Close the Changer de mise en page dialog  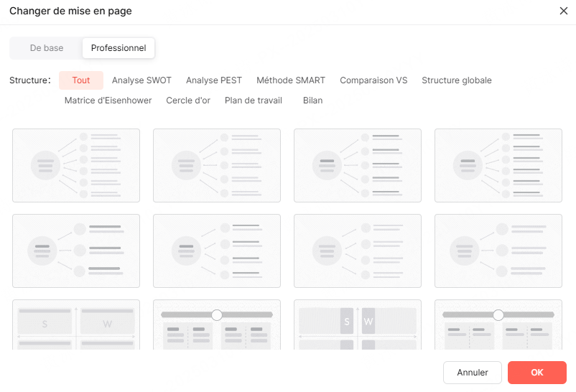563,11
